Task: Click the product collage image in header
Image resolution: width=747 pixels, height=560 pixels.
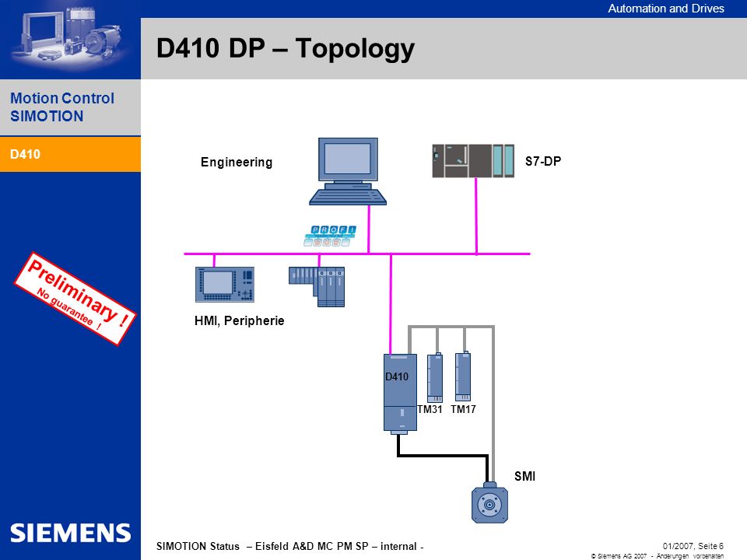Action: (x=69, y=39)
